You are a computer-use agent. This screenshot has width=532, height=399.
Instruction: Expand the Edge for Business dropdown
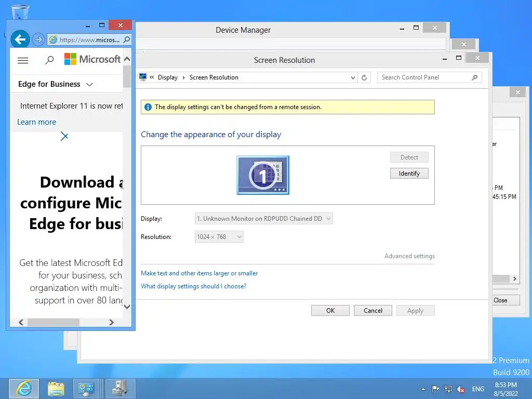point(89,85)
